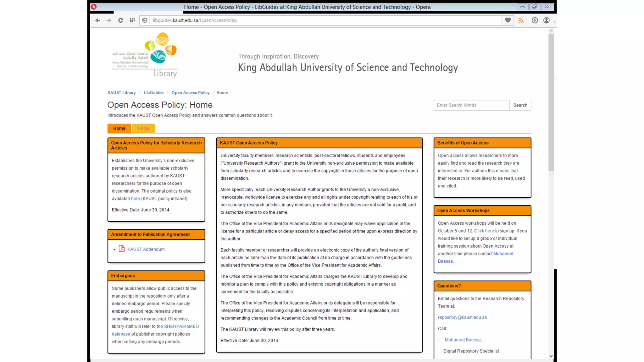The height and width of the screenshot is (362, 644).
Task: Click the scrollbar down arrow
Action: click(551, 356)
